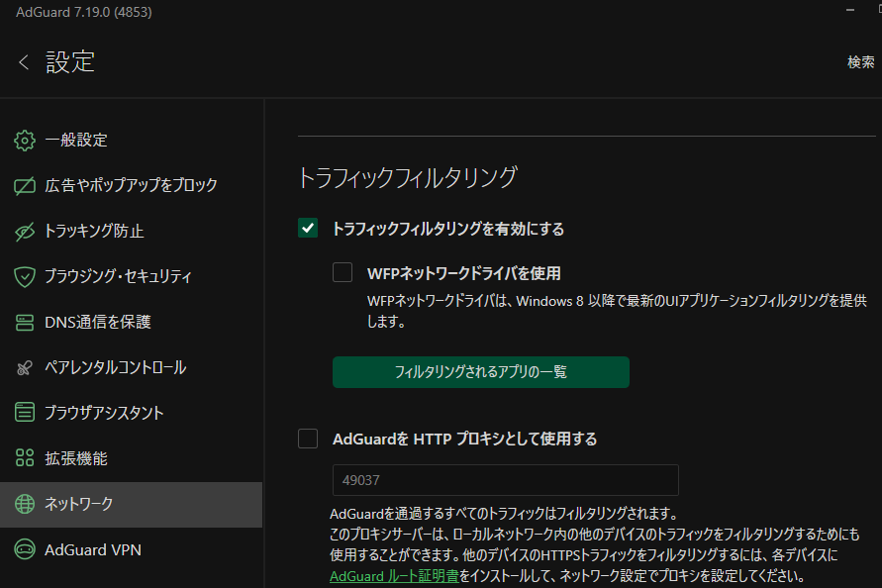Viewport: 882px width, 588px height.
Task: Click the AdGuard VPN robot icon
Action: click(x=24, y=549)
